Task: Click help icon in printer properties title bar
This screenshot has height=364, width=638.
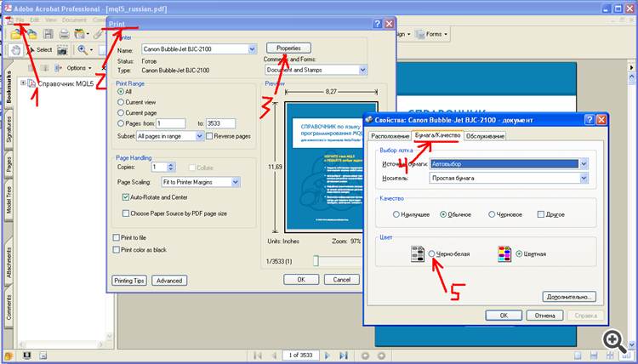Action: coord(590,120)
